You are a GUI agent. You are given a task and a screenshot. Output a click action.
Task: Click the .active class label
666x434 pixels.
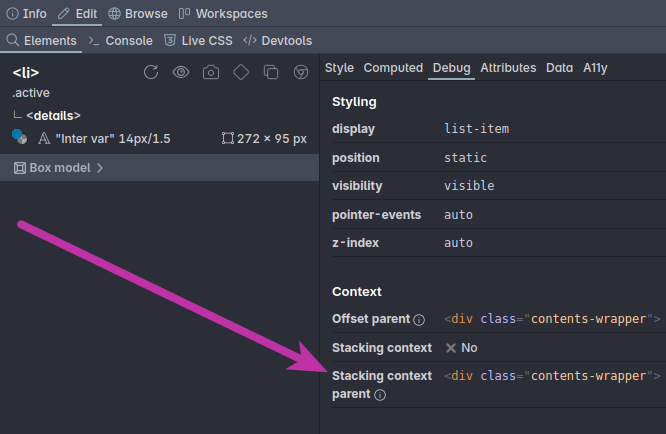tap(31, 93)
